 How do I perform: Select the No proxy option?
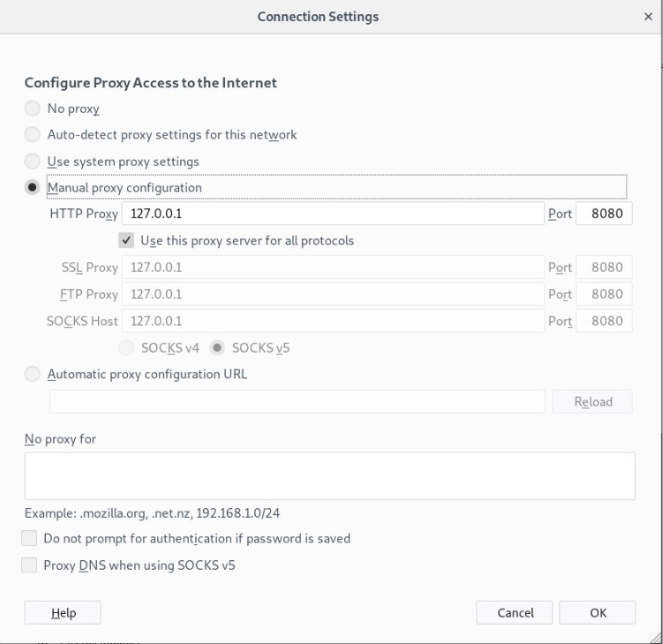tap(33, 109)
